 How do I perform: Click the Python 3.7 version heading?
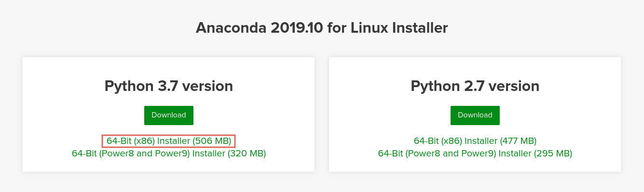(x=168, y=86)
